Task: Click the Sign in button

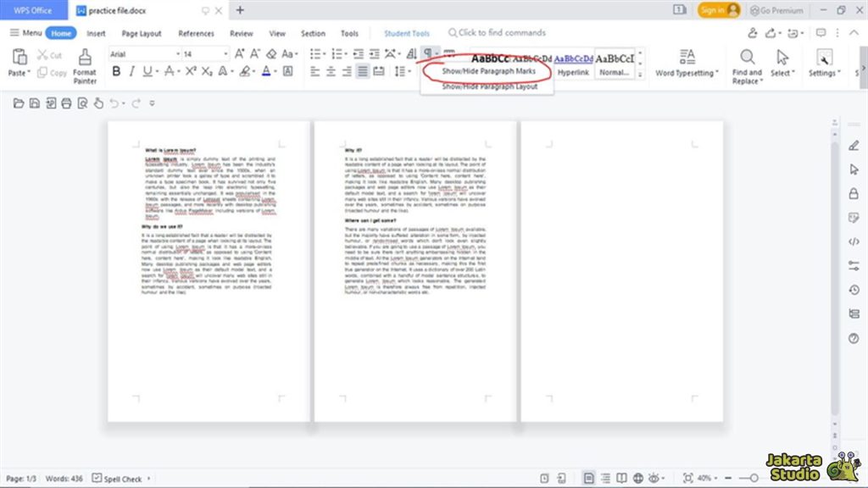Action: pos(719,10)
